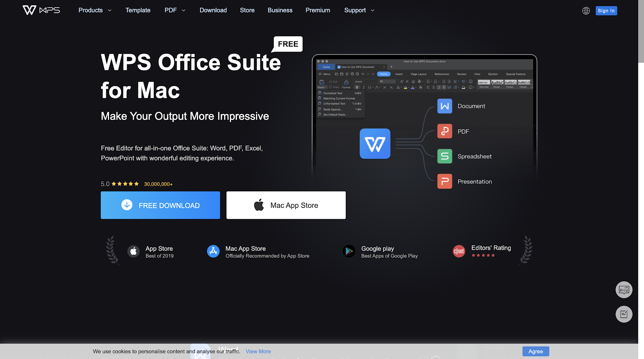644x359 pixels.
Task: Open the Template page
Action: (x=138, y=10)
